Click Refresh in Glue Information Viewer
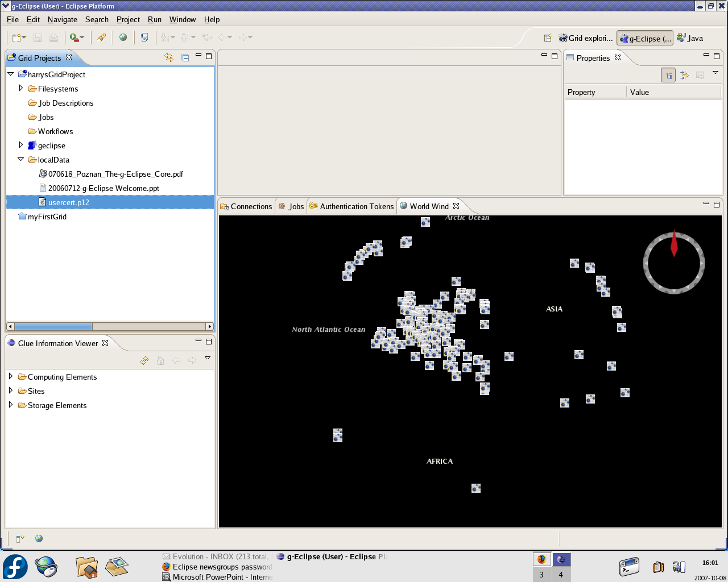Viewport: 728px width, 582px height. [x=144, y=360]
